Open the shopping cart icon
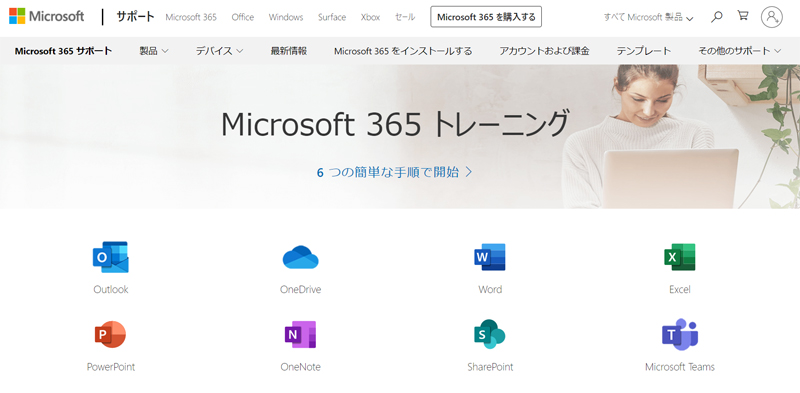Viewport: 800px width, 393px height. [x=743, y=16]
